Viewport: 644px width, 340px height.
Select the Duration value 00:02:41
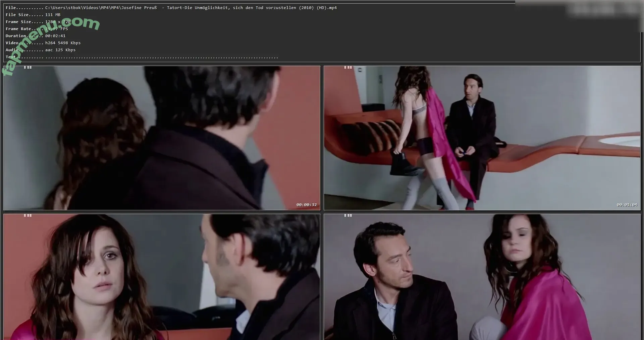point(55,36)
